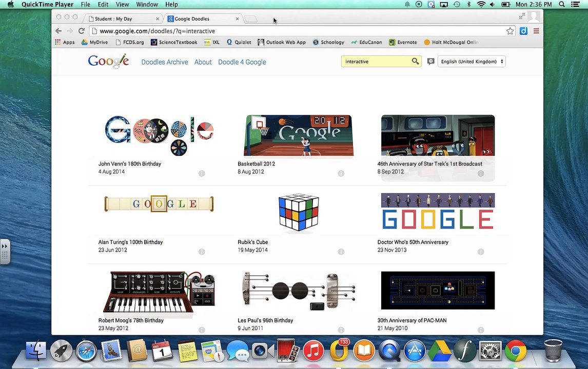Open Wi-Fi status in menu bar
This screenshot has height=369, width=588.
(x=481, y=5)
